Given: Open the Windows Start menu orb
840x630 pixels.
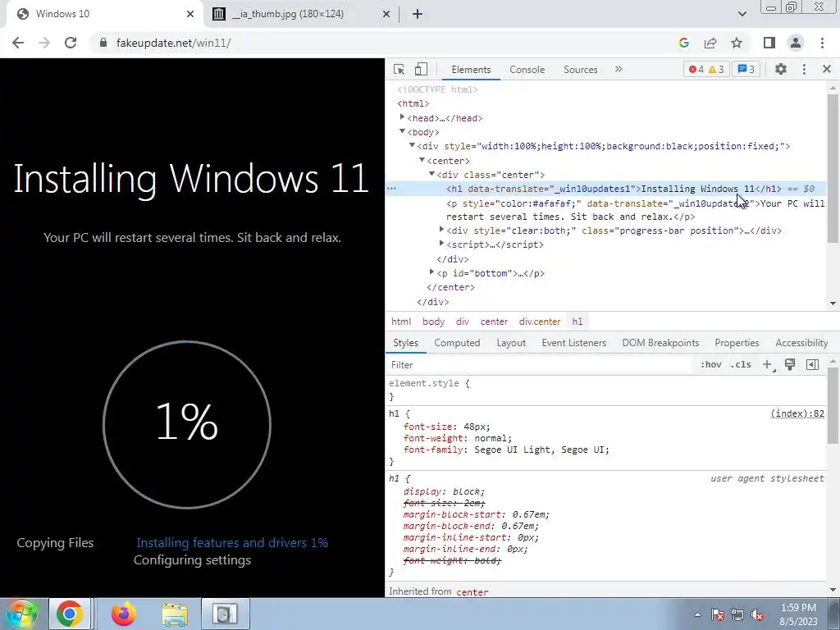Looking at the screenshot, I should [22, 614].
